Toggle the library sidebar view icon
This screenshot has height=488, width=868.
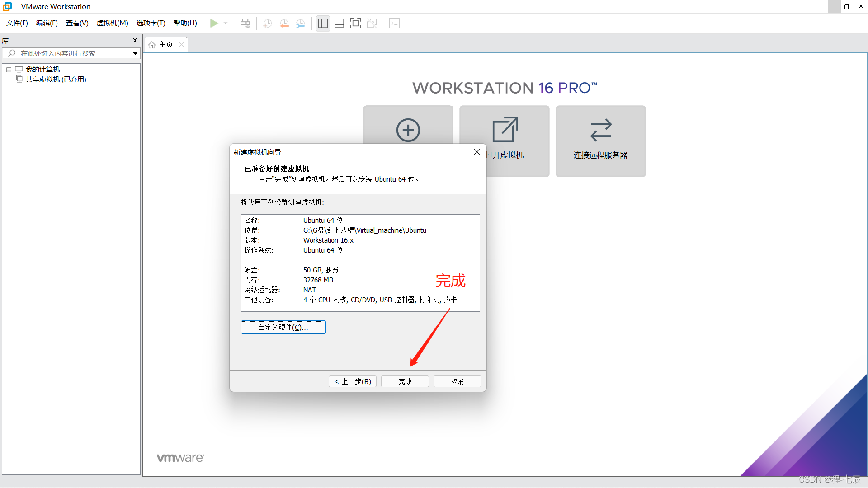point(323,23)
